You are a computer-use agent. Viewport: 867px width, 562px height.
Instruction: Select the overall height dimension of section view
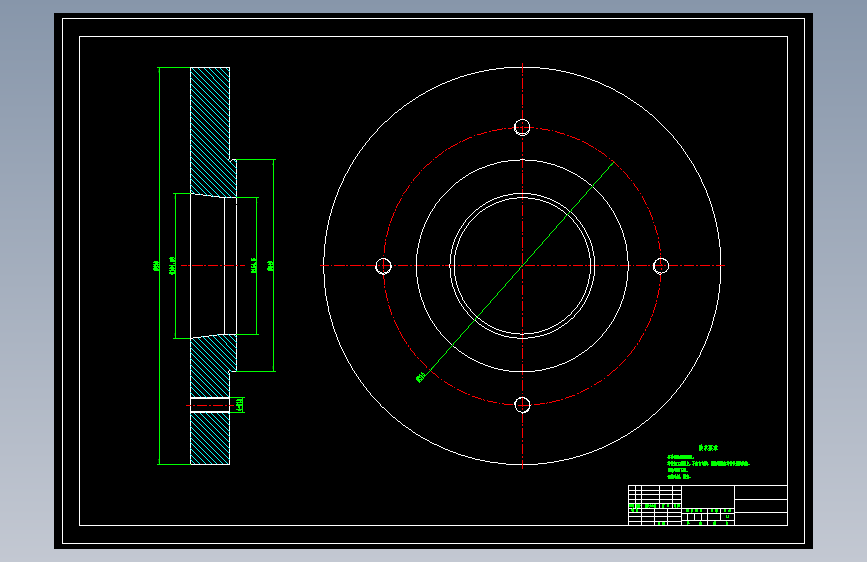coord(159,266)
